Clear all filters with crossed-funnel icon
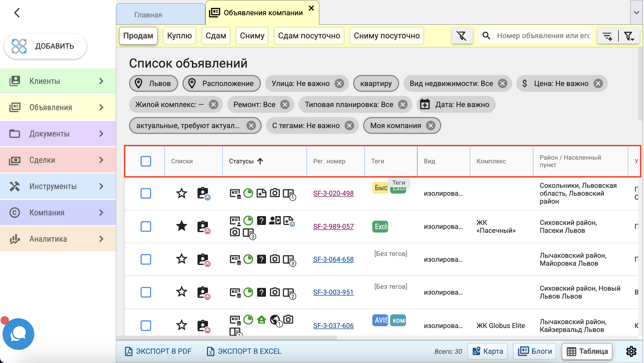The height and width of the screenshot is (363, 644). [462, 36]
